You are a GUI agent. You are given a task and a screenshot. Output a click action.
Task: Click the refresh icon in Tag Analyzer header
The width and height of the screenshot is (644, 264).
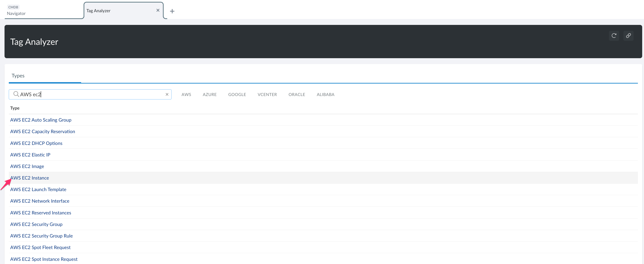[x=614, y=36]
